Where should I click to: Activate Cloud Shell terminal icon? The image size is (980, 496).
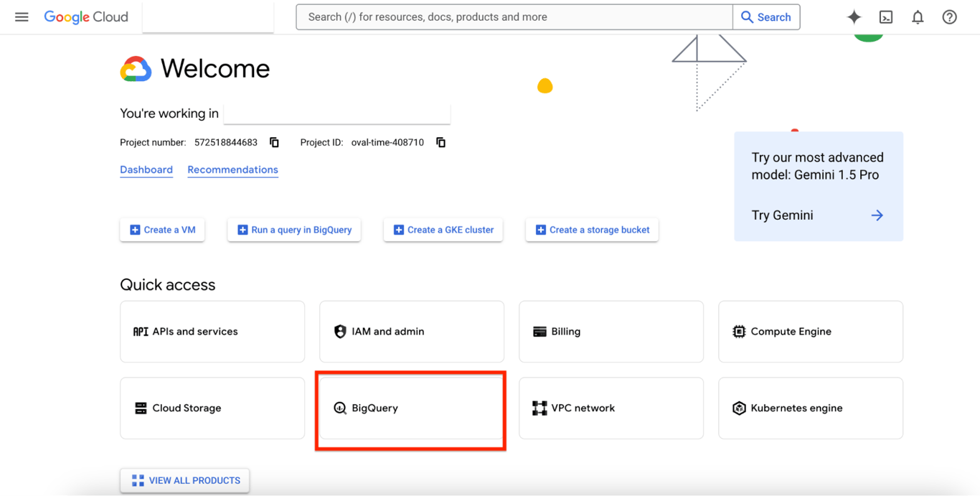click(x=886, y=17)
